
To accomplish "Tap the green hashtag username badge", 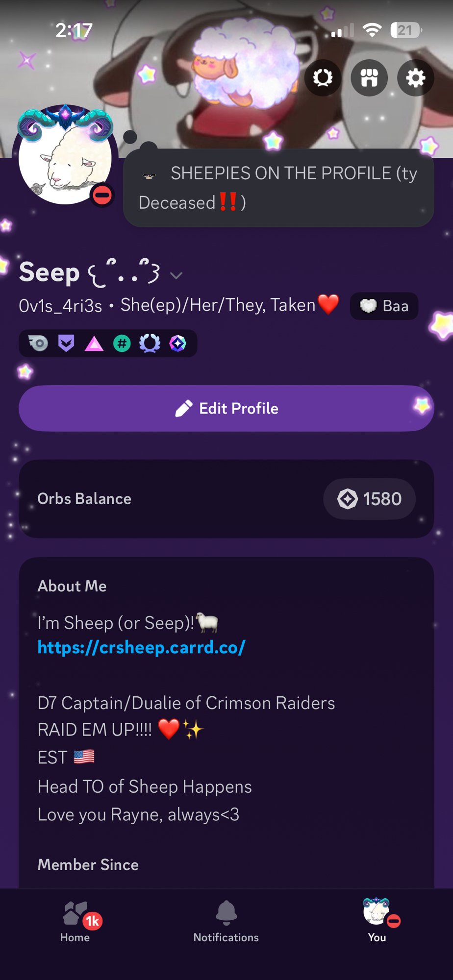I will [x=122, y=343].
